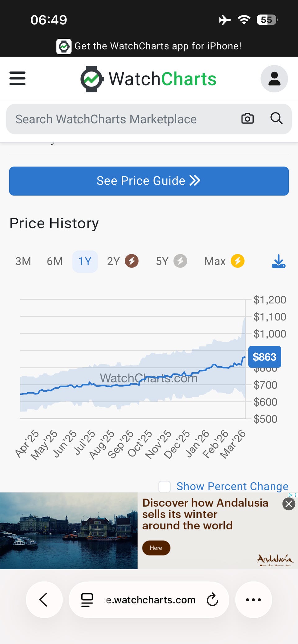The width and height of the screenshot is (298, 644).
Task: Open the hamburger navigation menu
Action: 17,78
